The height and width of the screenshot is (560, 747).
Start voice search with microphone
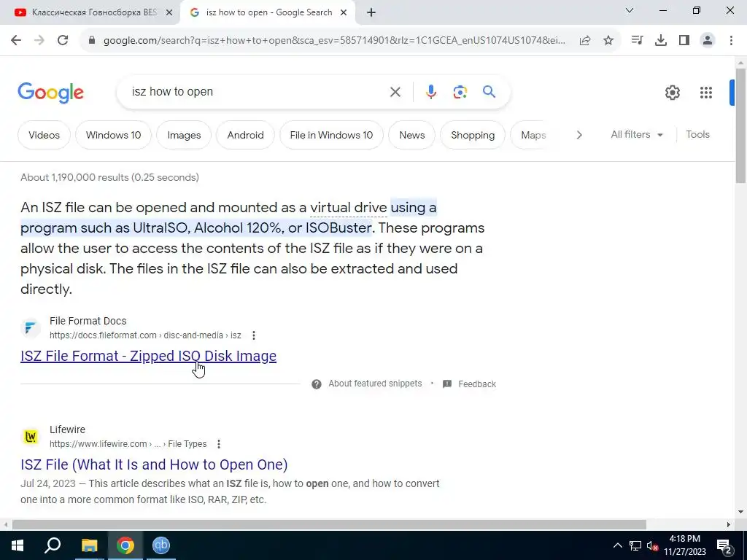click(x=431, y=92)
